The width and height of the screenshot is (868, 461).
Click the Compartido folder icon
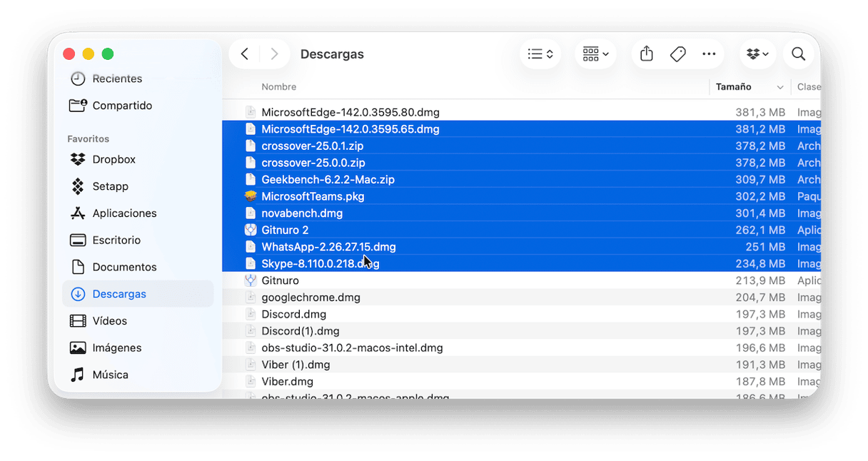[x=78, y=106]
